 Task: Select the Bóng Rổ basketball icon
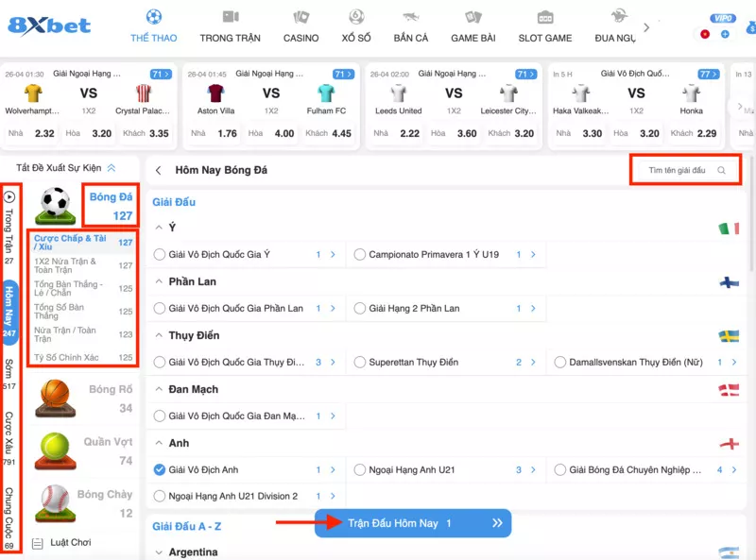[55, 399]
